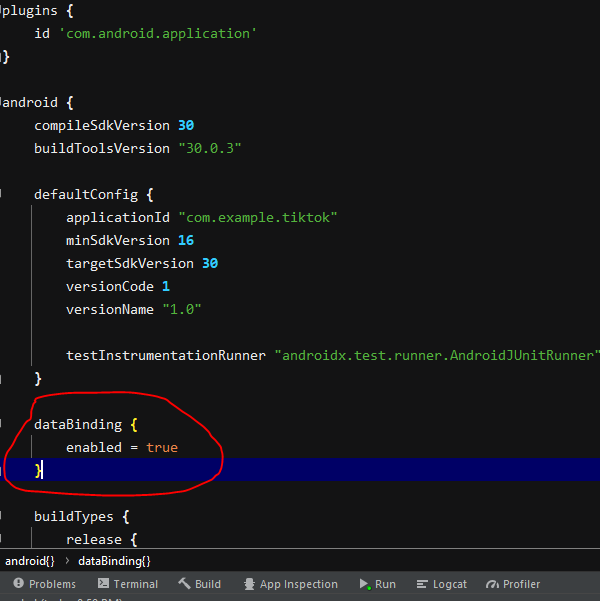Screen dimensions: 600x601
Task: Click the Build hammer icon
Action: point(184,583)
